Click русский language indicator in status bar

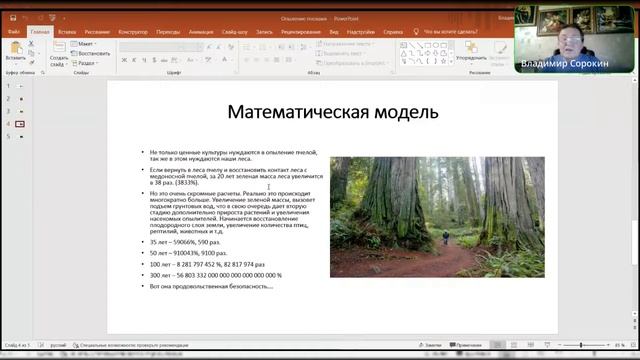click(x=58, y=345)
